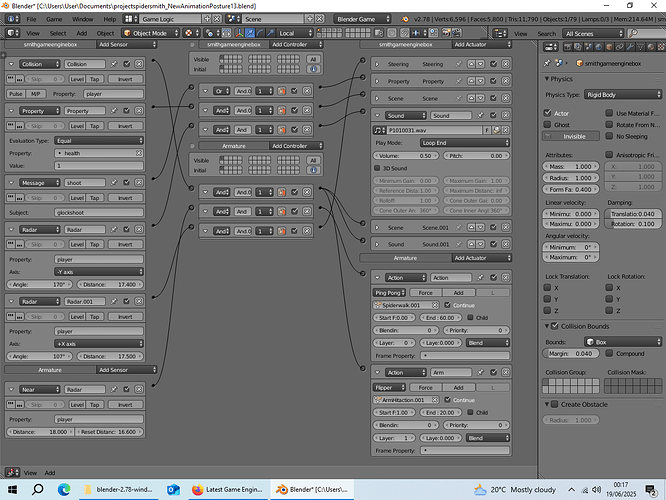Viewport: 666px width, 500px height.
Task: Open the Window menu
Action: click(82, 19)
